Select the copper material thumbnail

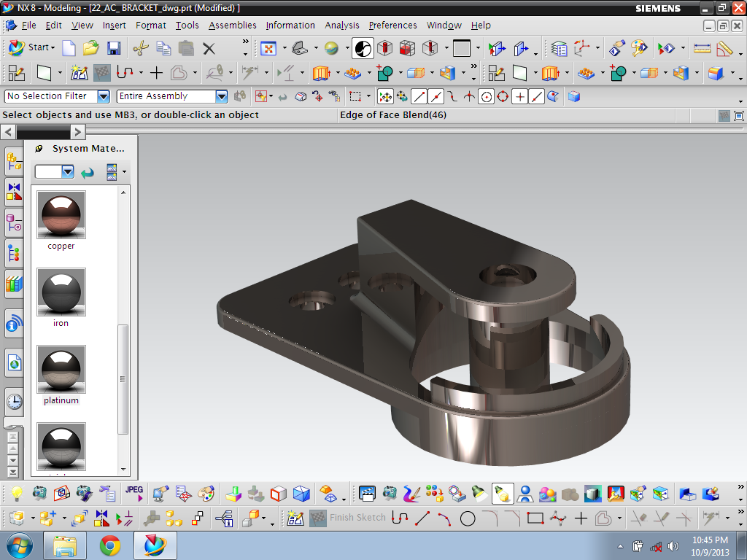tap(61, 215)
